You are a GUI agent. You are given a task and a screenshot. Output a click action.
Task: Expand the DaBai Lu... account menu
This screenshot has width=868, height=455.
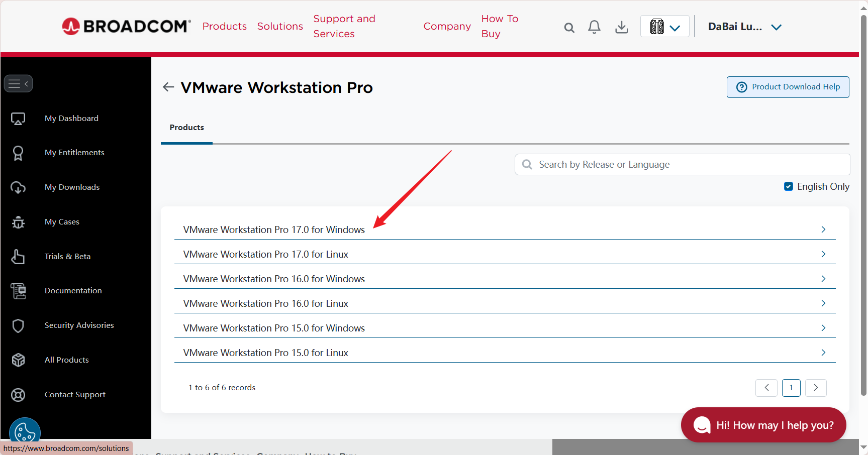pos(745,27)
